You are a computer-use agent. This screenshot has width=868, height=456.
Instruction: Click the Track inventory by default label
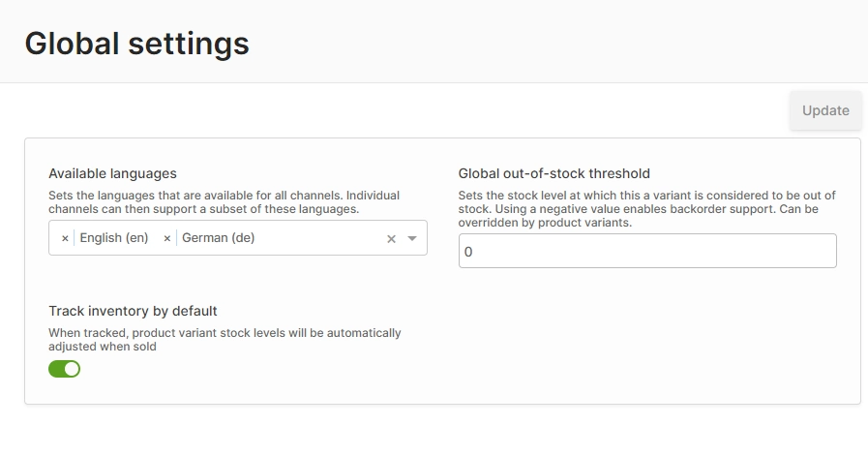tap(133, 311)
